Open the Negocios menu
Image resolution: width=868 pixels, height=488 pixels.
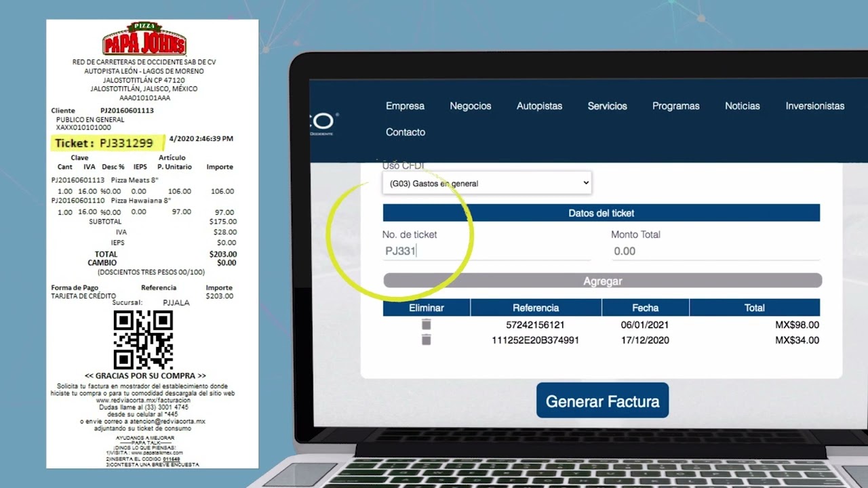point(470,106)
